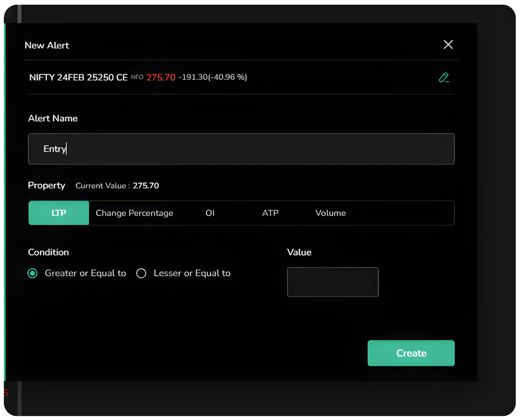The height and width of the screenshot is (420, 521).
Task: Select the ATP property
Action: (x=270, y=213)
